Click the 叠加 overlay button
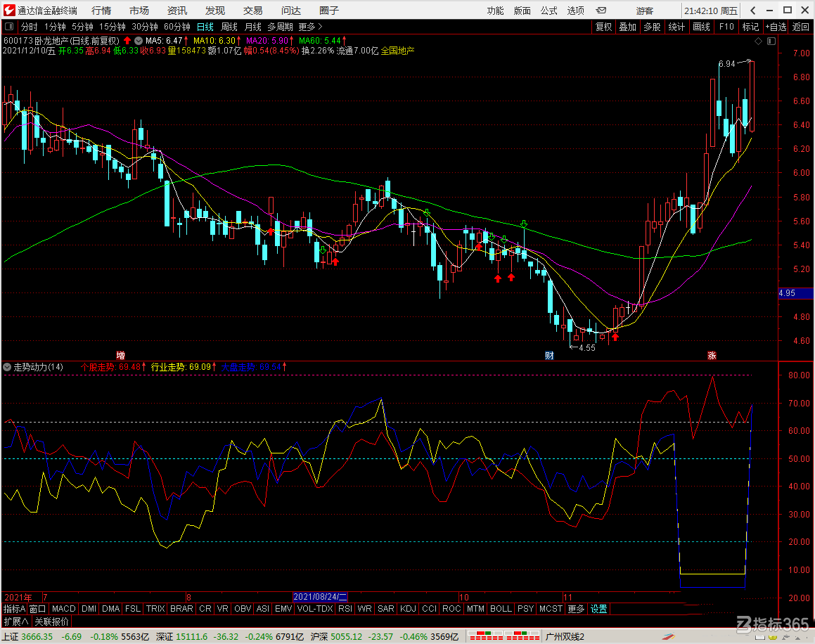Viewport: 815px width, 644px height. tap(628, 27)
